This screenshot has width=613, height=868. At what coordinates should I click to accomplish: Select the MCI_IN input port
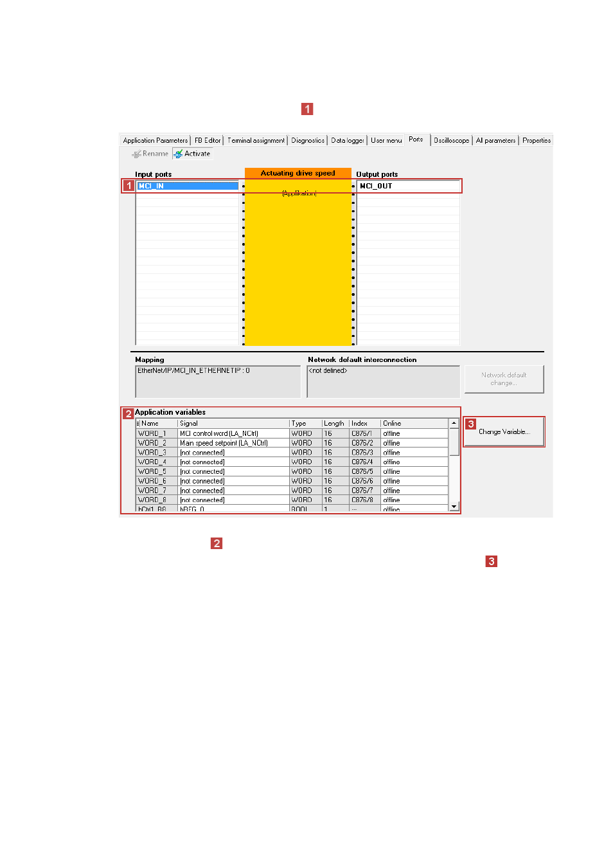click(x=188, y=186)
